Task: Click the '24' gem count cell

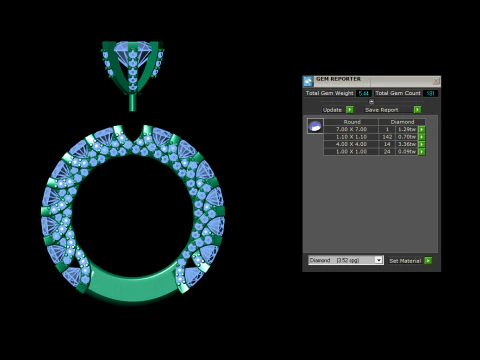Action: coord(387,152)
